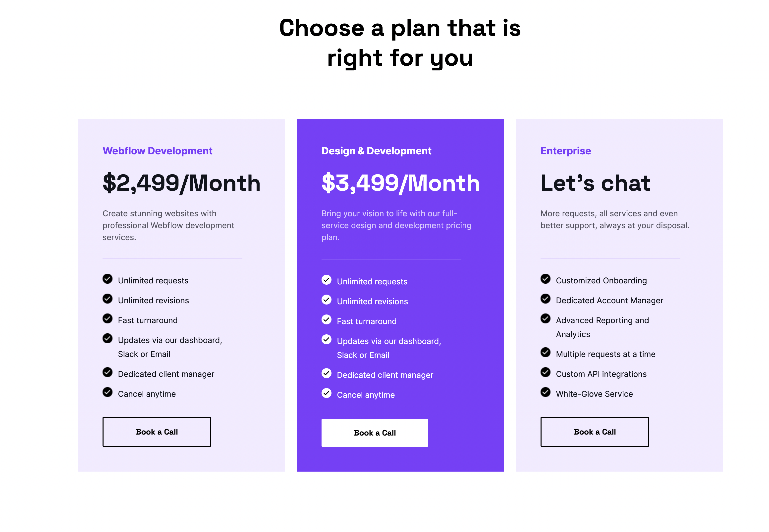
Task: Click black check icon beside Dedicated client manager
Action: (108, 372)
